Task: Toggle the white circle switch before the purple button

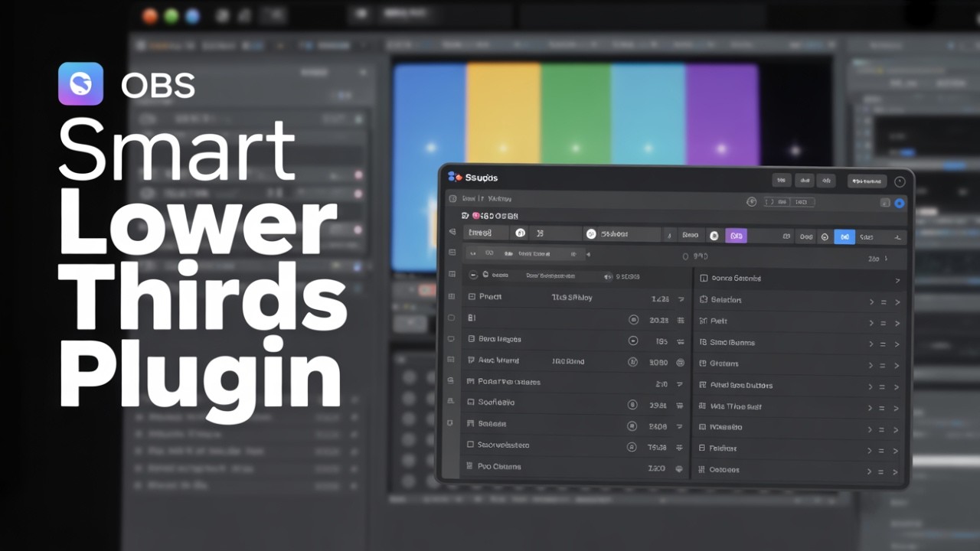Action: (714, 236)
